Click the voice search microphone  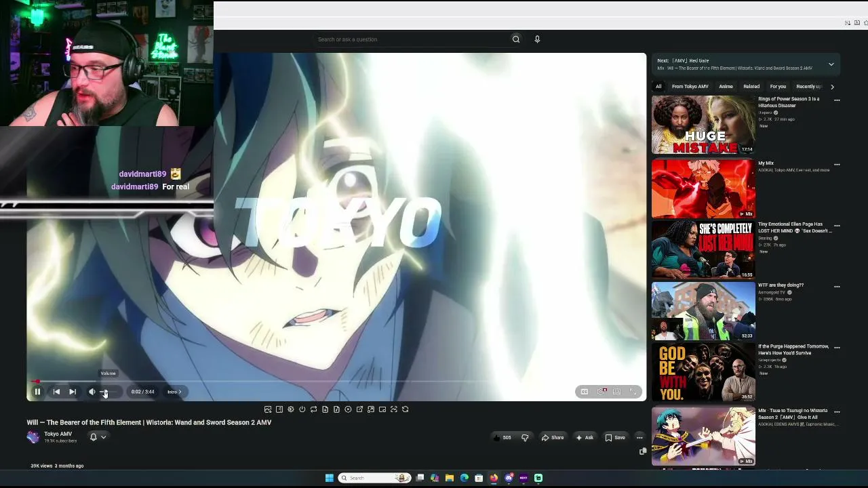coord(537,39)
